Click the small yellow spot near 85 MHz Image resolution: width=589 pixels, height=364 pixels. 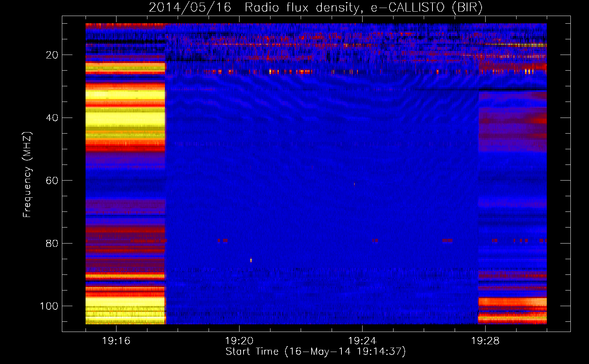click(251, 260)
